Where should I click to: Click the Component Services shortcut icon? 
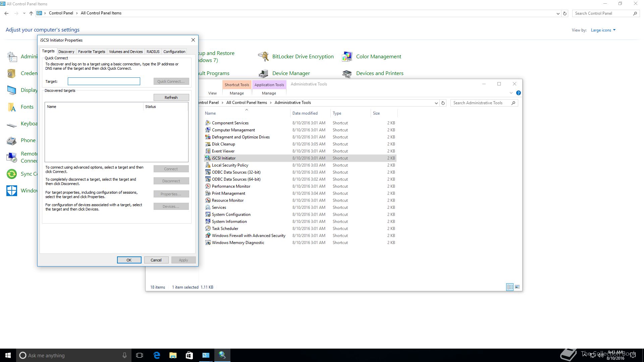208,123
